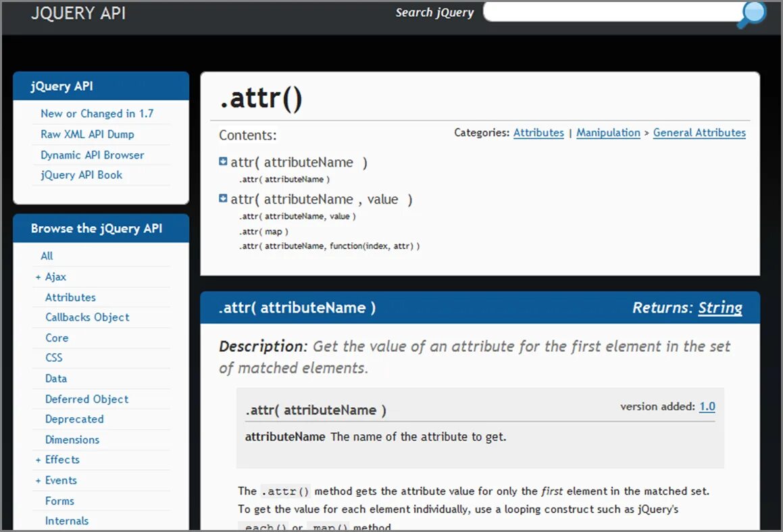Click the magnifying glass search icon
Viewport: 783px width, 532px height.
tap(752, 14)
